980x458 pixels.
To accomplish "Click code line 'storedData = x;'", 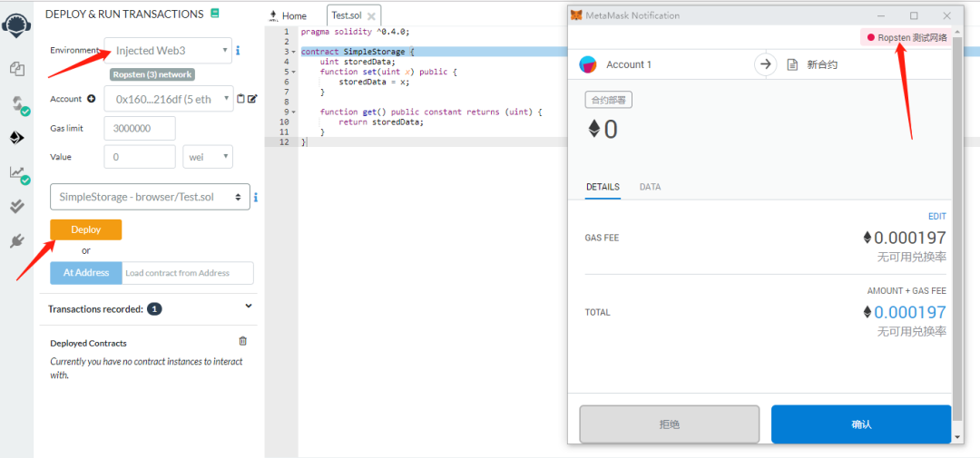I will pos(375,82).
